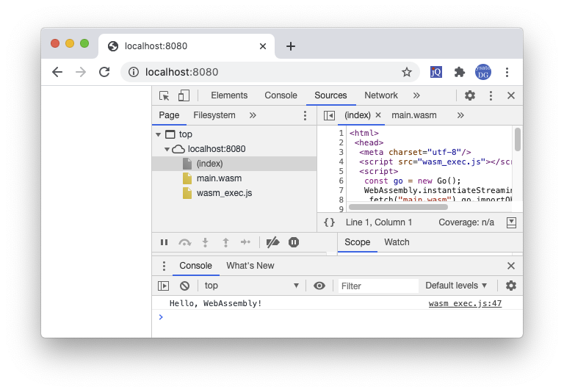
Task: Click the horizontal scrollbar in code editor
Action: tap(419, 207)
